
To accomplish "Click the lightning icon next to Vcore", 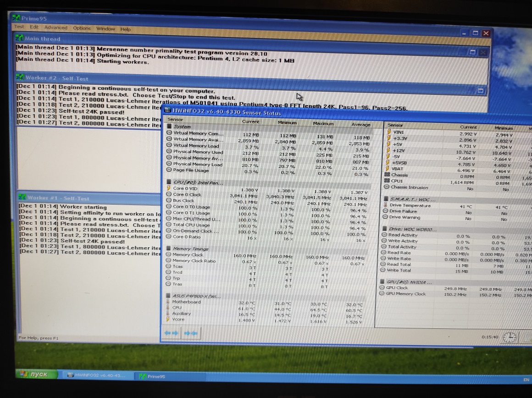I will pyautogui.click(x=167, y=319).
